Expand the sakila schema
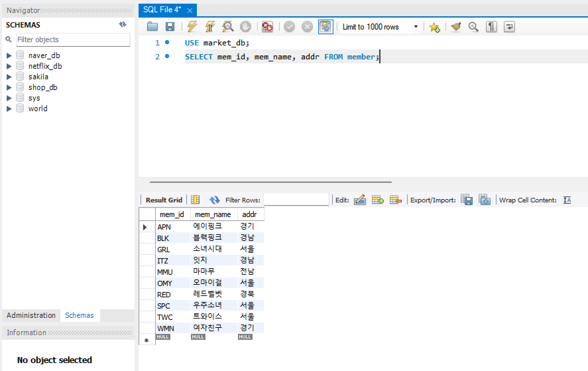The width and height of the screenshot is (588, 371). pyautogui.click(x=9, y=76)
